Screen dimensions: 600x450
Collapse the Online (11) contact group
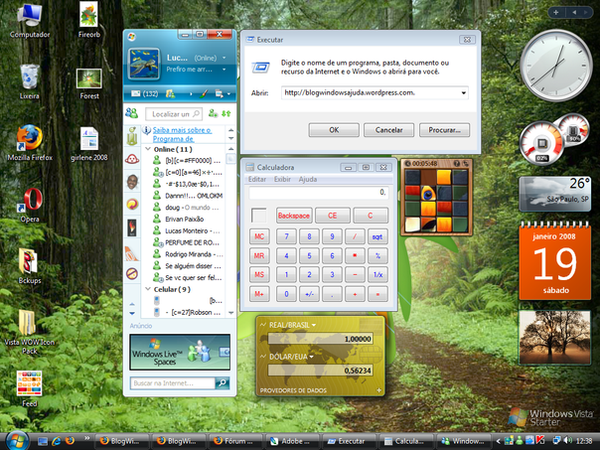point(148,149)
